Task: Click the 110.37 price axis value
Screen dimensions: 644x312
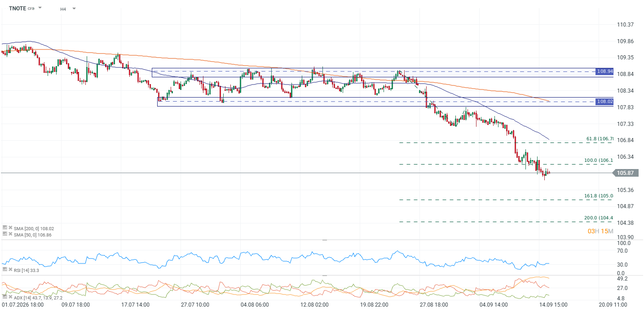Action: [x=625, y=24]
